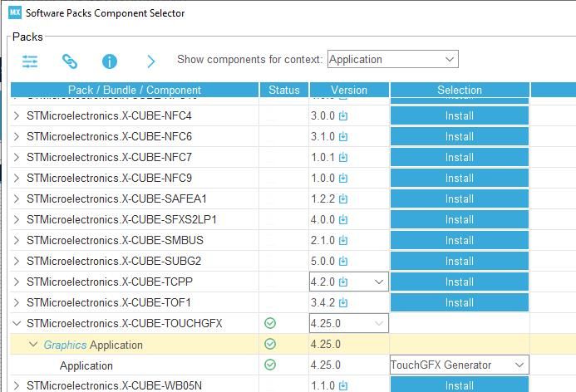Install the X-CUBE-NFC9 pack
Viewport: 576px width, 392px height.
tap(460, 179)
